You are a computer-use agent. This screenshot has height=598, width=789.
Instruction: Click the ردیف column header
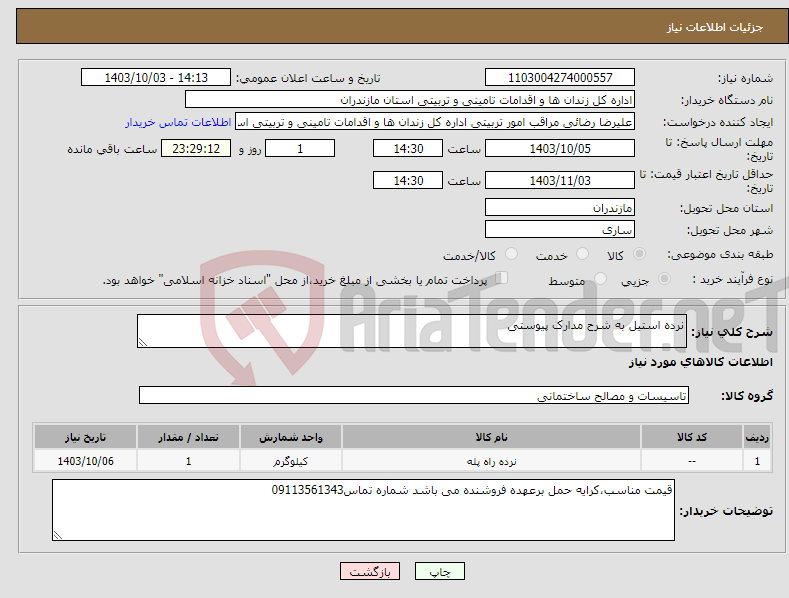(757, 437)
